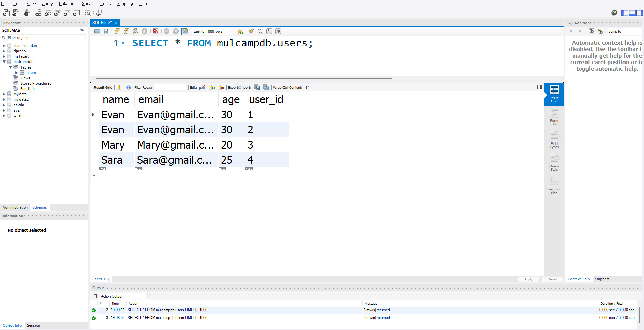The height and width of the screenshot is (330, 644).
Task: Select the Refresh result grid icon
Action: coord(129,87)
